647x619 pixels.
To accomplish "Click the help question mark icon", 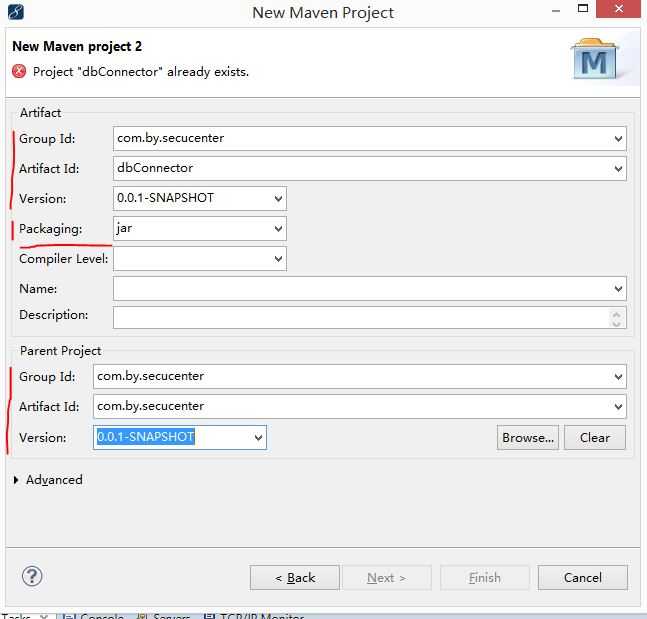I will pos(32,576).
